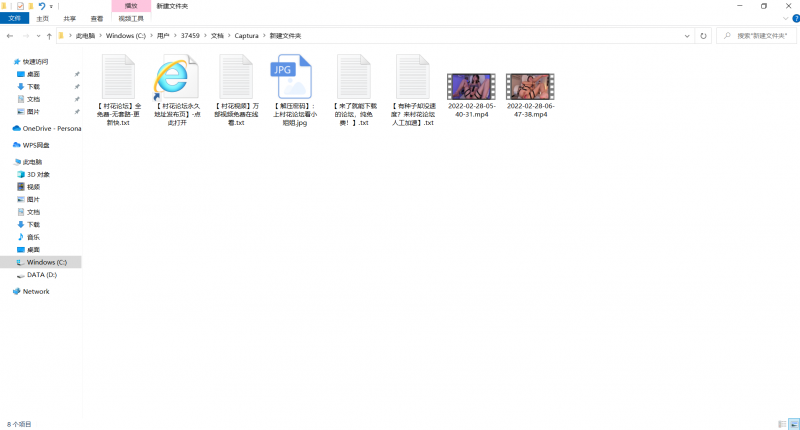Click the 文档 segment in the address bar

click(217, 36)
